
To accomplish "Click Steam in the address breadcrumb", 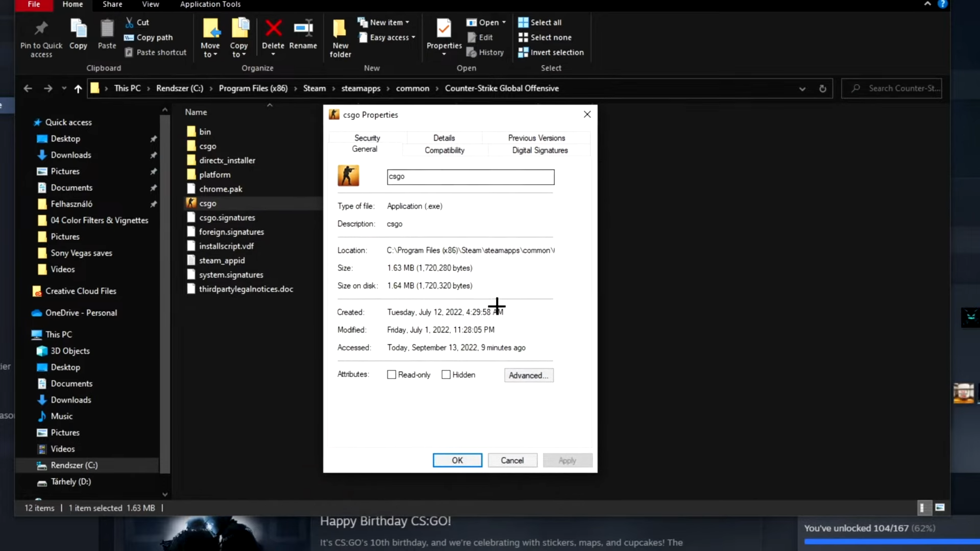I will click(314, 88).
